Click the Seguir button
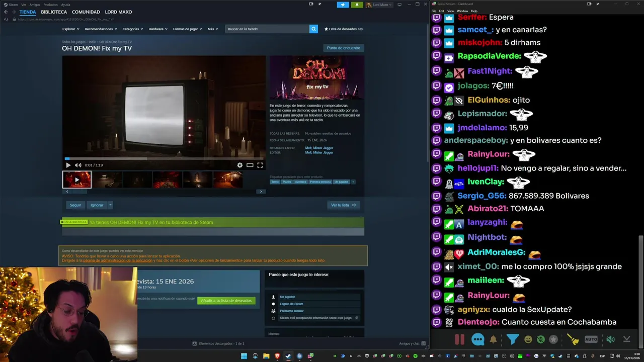Viewport: 644px width, 362px height. [75, 205]
